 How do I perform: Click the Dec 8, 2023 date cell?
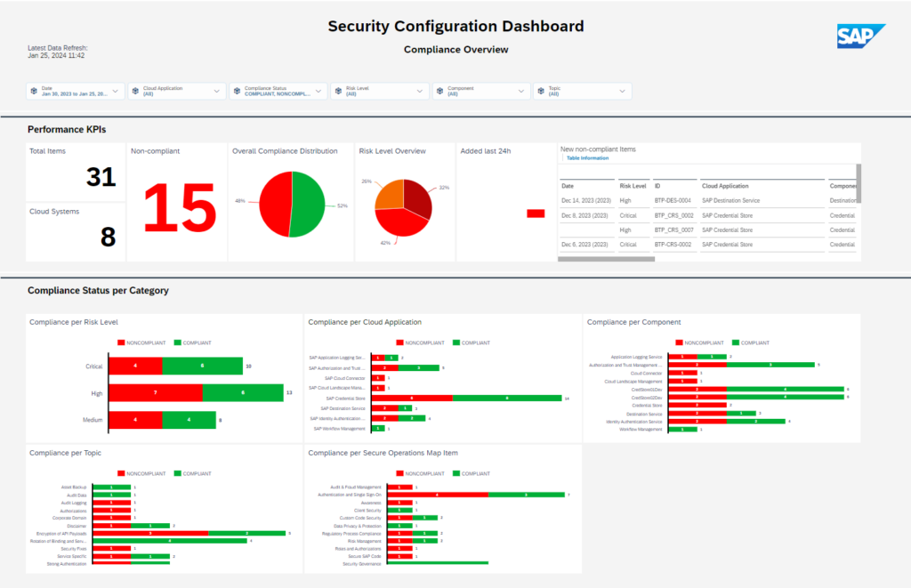click(x=584, y=215)
